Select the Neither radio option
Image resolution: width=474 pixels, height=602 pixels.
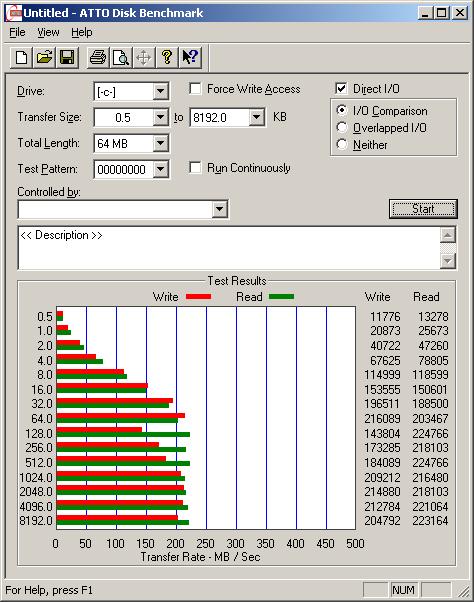[342, 144]
